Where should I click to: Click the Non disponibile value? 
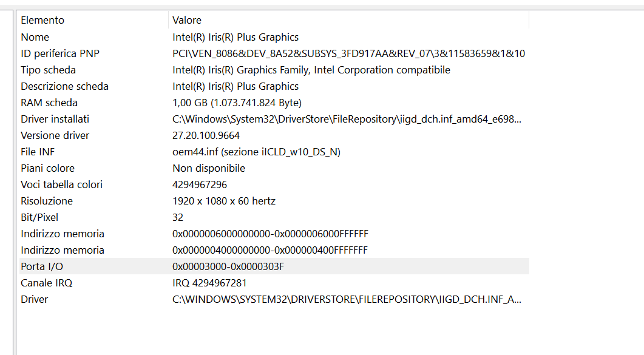click(x=209, y=168)
